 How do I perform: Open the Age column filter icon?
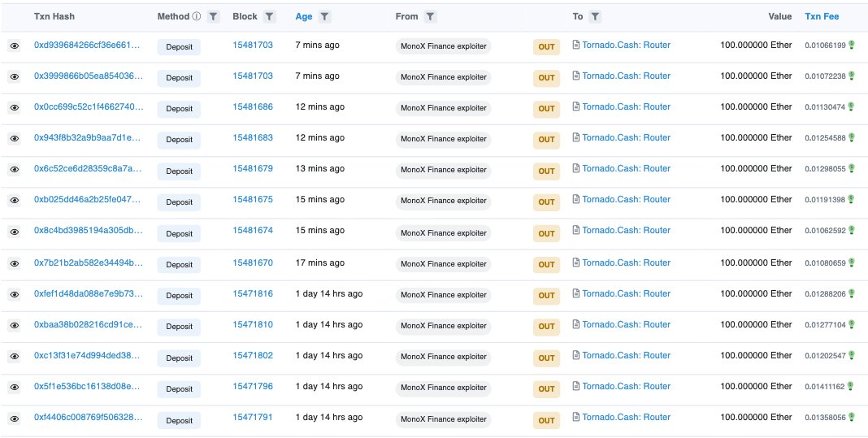(x=325, y=16)
